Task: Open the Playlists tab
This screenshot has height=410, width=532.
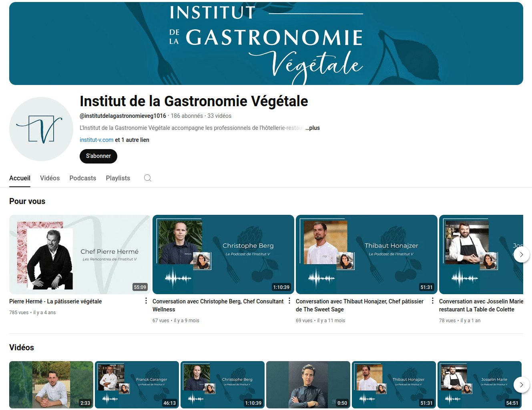Action: tap(118, 178)
